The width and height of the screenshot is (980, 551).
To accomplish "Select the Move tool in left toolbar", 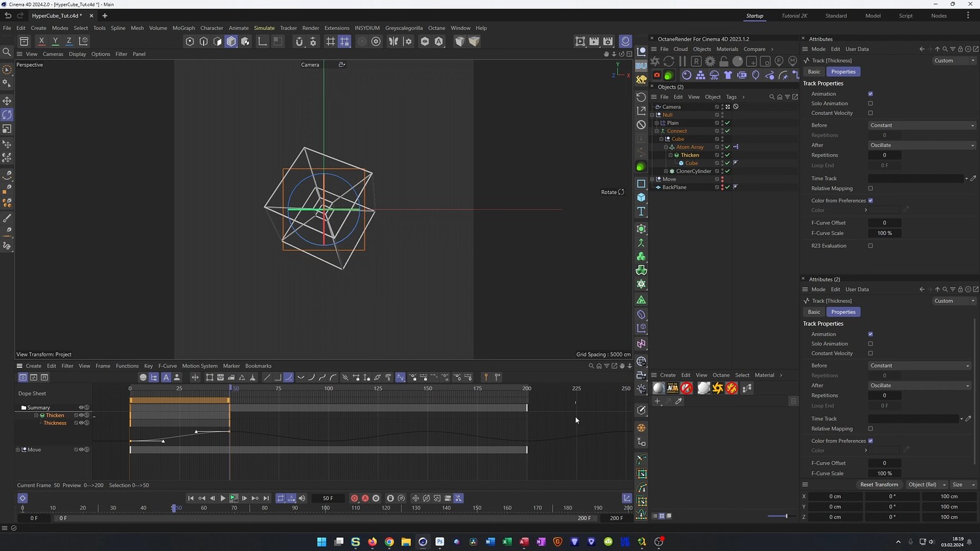I will click(7, 101).
